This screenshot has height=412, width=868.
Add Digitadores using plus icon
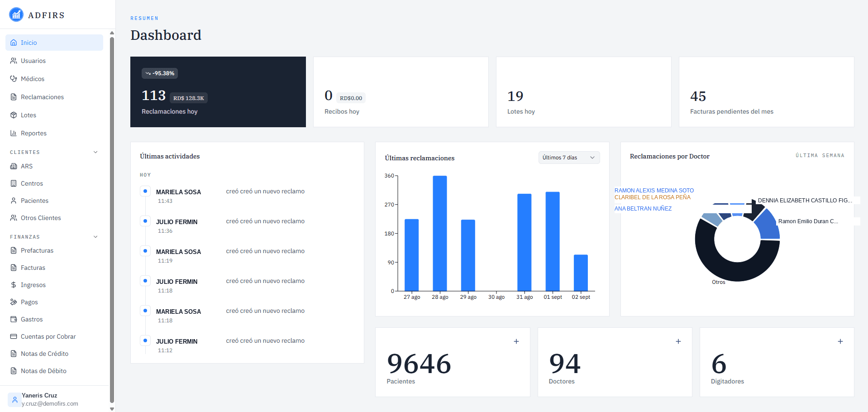[x=840, y=341]
